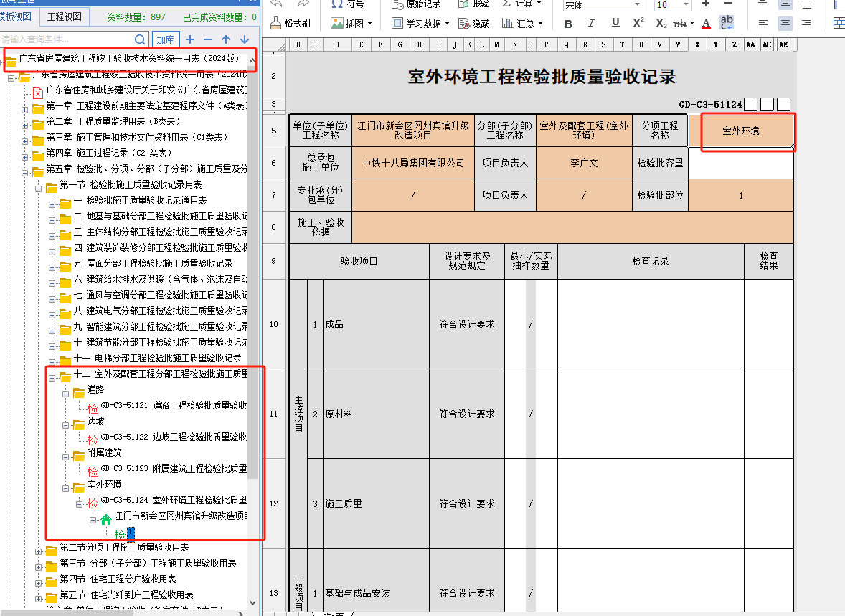Image resolution: width=845 pixels, height=616 pixels.
Task: Apply superscript X² formatting
Action: (638, 23)
